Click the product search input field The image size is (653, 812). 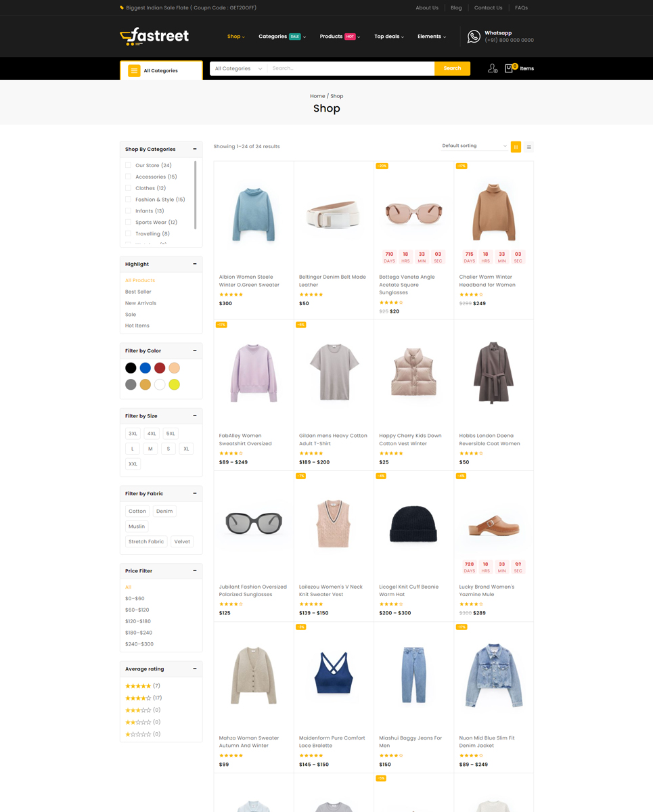pyautogui.click(x=351, y=68)
